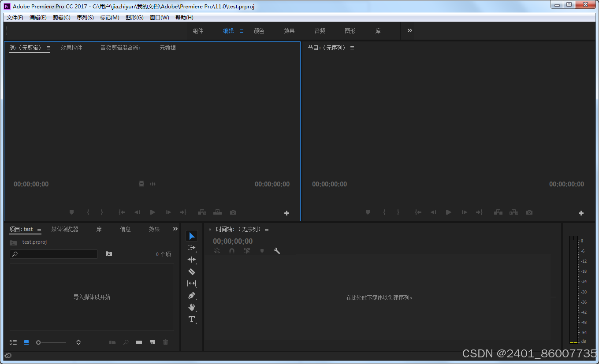
Task: Play the Source monitor clip
Action: [x=153, y=212]
